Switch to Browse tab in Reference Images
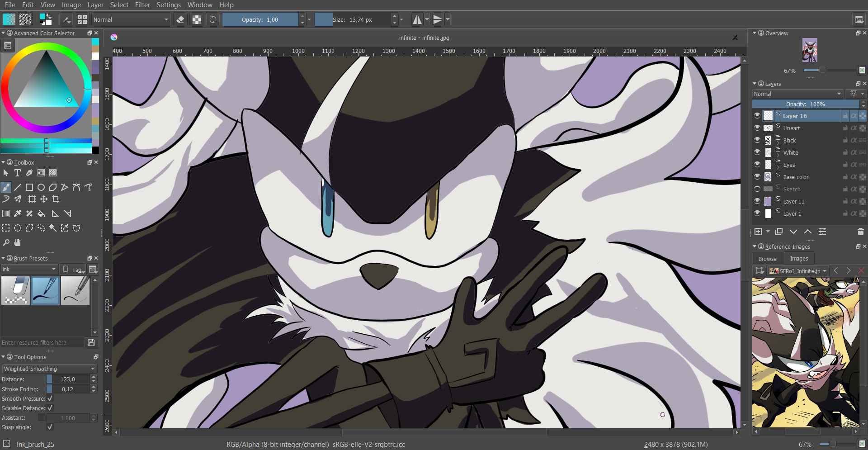Image resolution: width=868 pixels, height=450 pixels. 767,259
